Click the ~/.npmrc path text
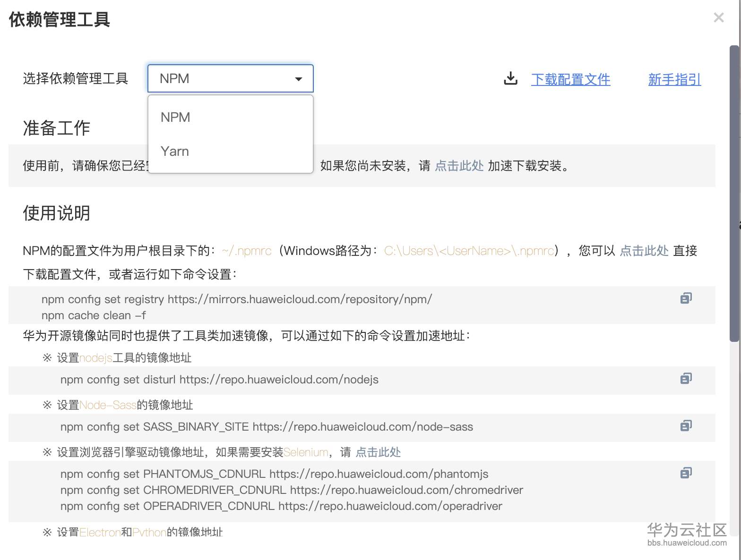This screenshot has height=560, width=741. pos(247,251)
